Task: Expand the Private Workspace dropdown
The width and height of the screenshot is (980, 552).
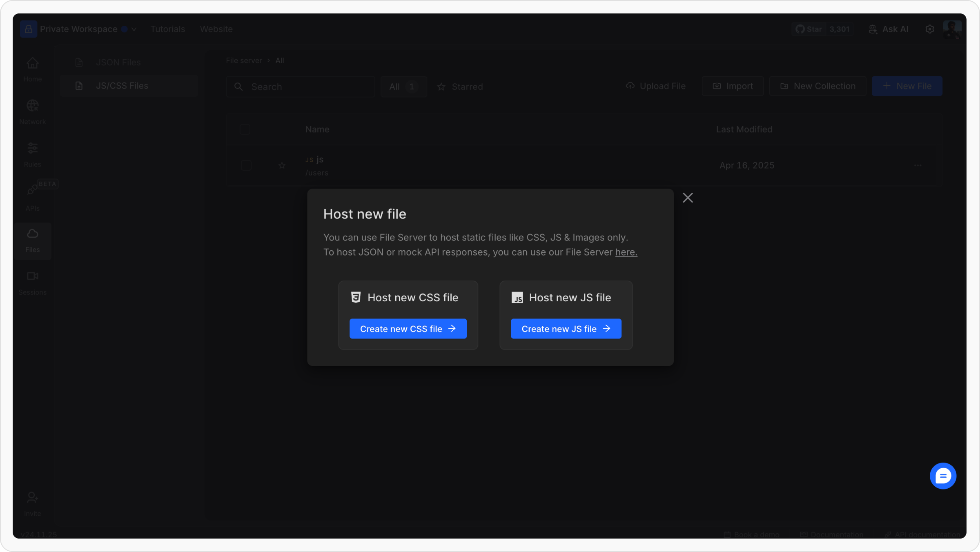Action: (134, 29)
